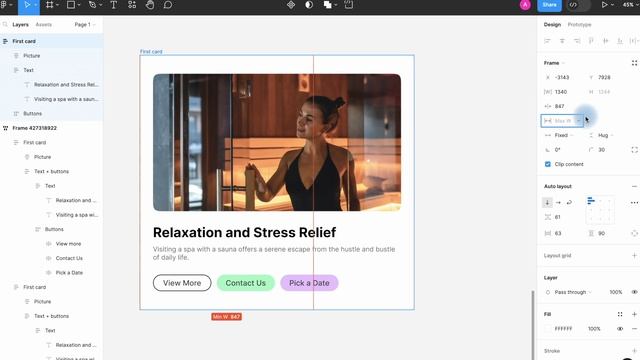This screenshot has width=640, height=360.
Task: Select the Rectangle shape tool
Action: click(x=71, y=5)
